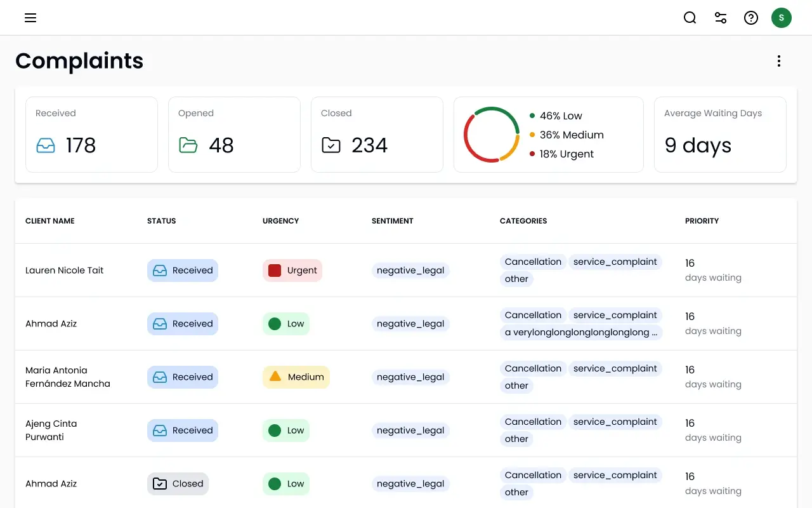Viewport: 812px width, 508px height.
Task: Open the preferences sliders icon in the header
Action: (721, 18)
